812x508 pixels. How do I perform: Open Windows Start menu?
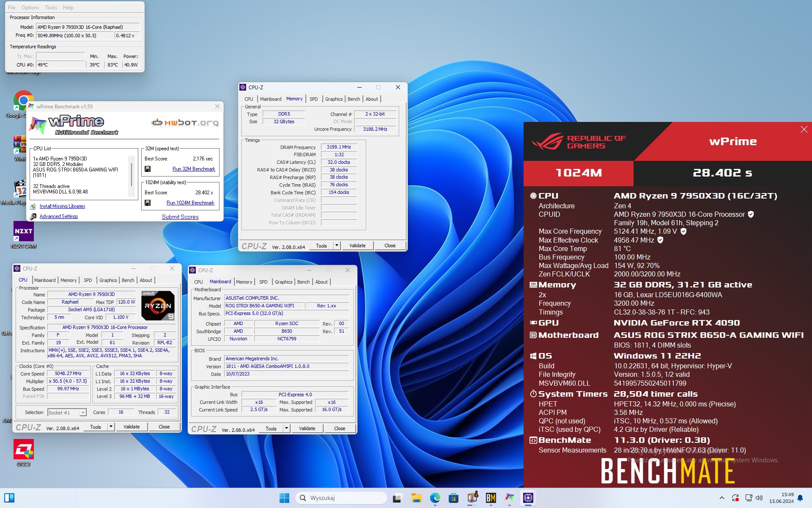284,498
